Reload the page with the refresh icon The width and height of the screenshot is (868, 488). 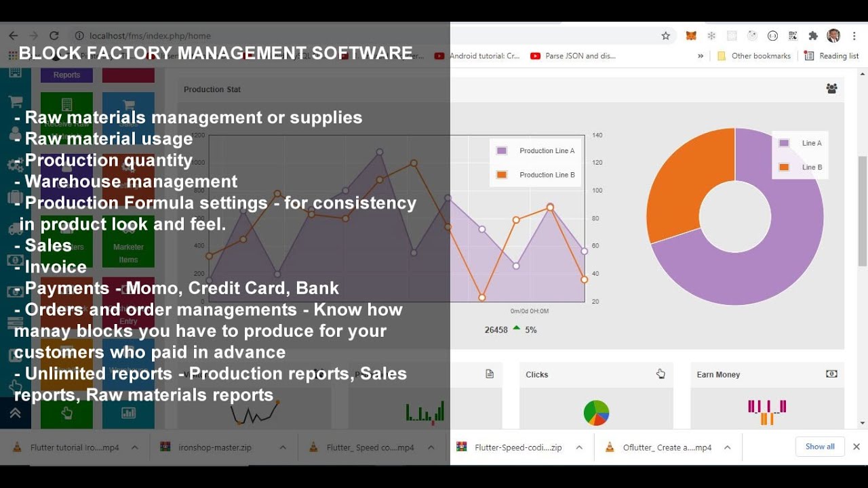click(54, 36)
